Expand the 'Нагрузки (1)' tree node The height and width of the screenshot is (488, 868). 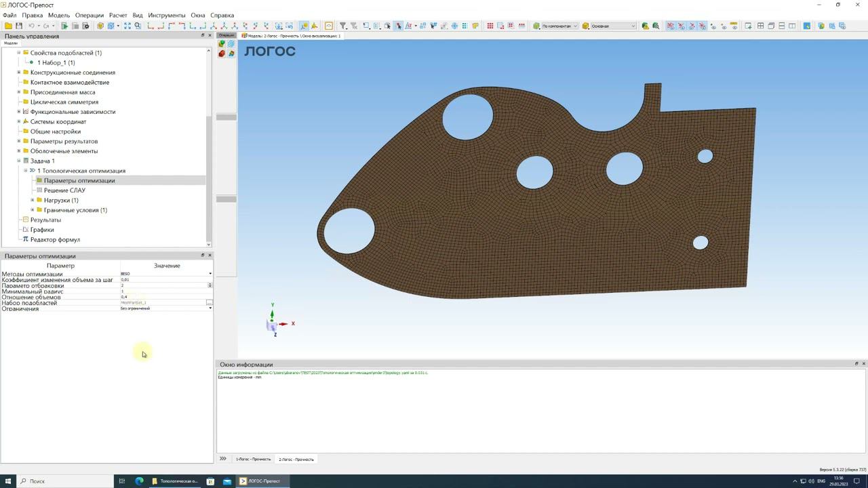(33, 200)
